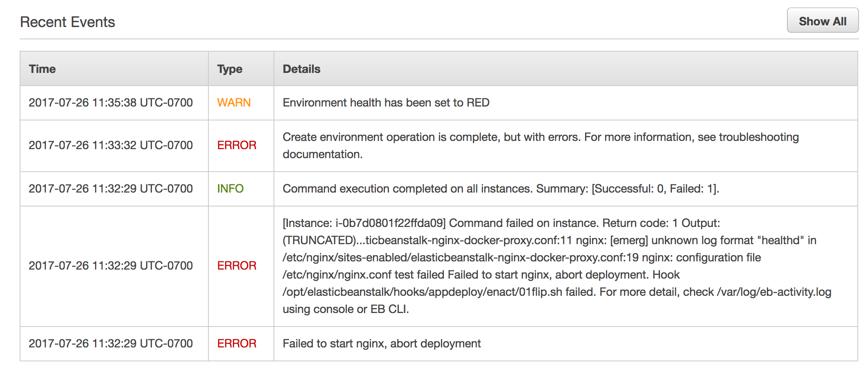
Task: Click the Recent Events heading
Action: [x=68, y=22]
